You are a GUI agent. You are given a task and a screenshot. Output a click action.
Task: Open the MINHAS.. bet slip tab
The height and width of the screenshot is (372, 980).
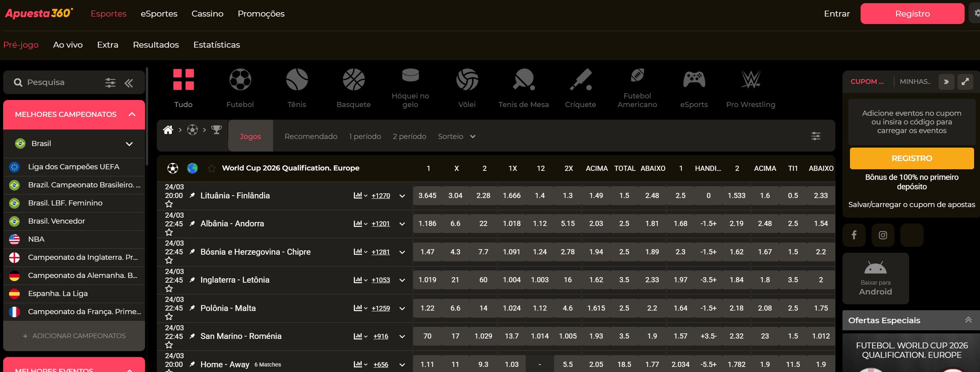pyautogui.click(x=915, y=82)
